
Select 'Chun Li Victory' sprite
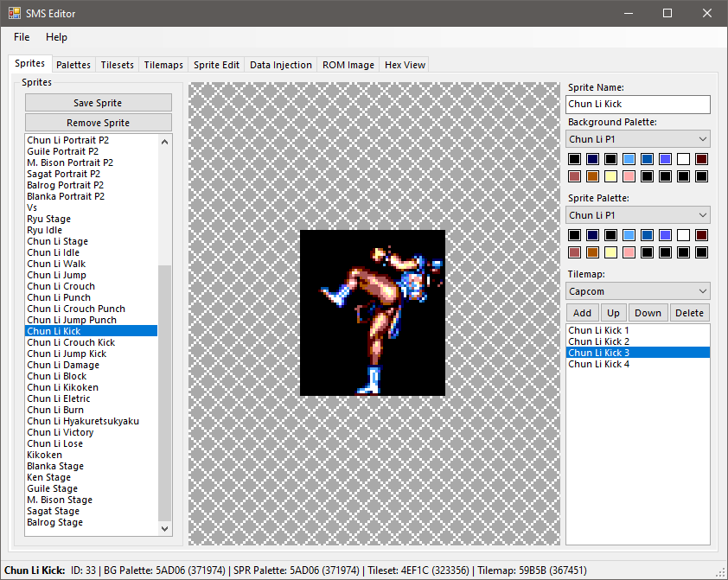point(92,432)
